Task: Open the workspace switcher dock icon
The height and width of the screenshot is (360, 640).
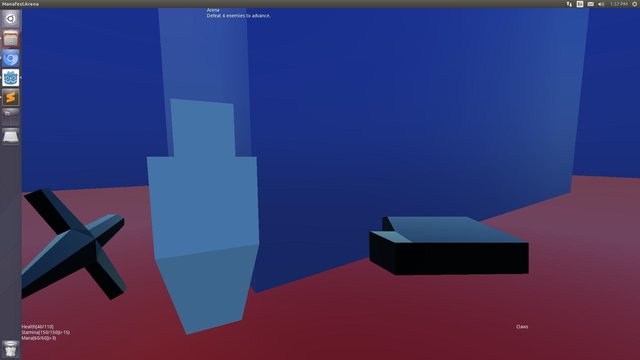Action: click(x=11, y=117)
